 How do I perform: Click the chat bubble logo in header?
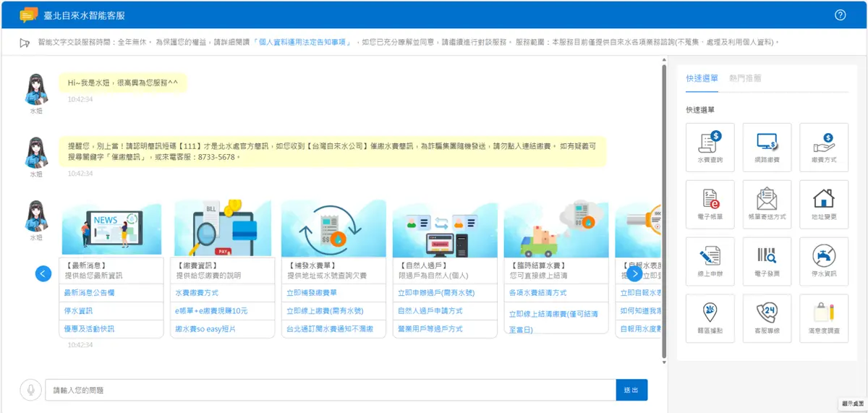point(28,14)
